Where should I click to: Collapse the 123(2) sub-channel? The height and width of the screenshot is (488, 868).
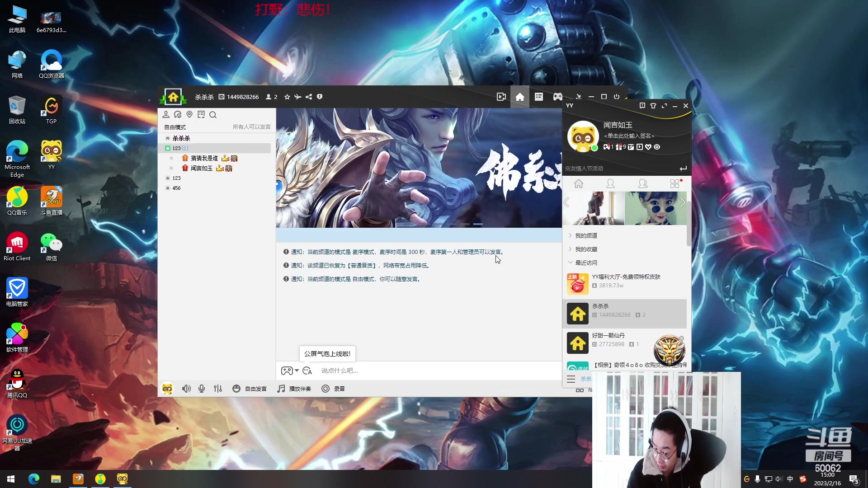coord(168,148)
